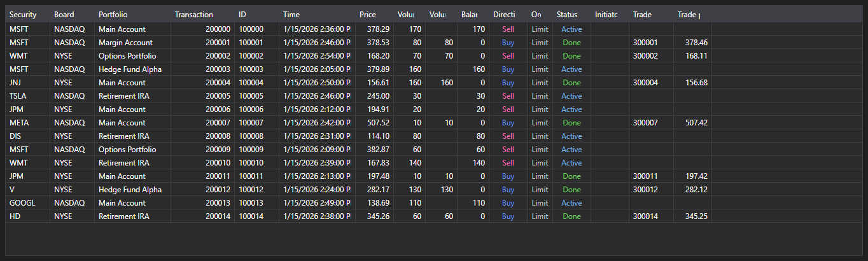Click the Done status in HD row
Screen dimensions: 868x261
(571, 216)
